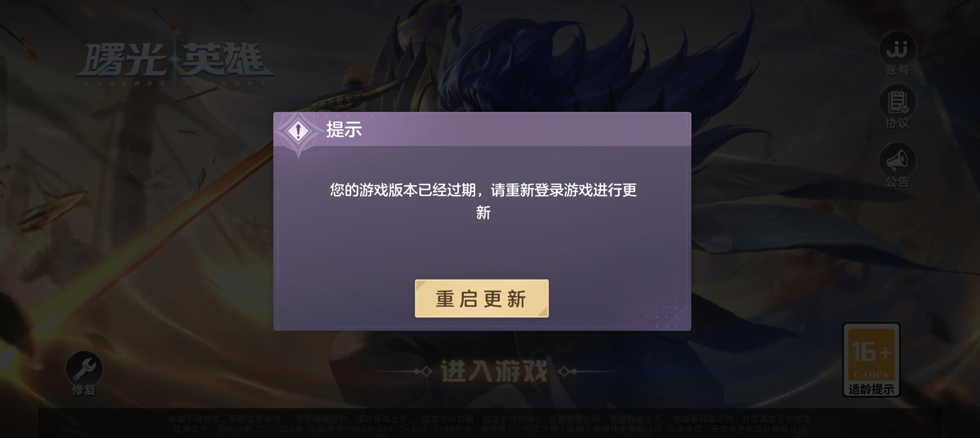The width and height of the screenshot is (980, 438).
Task: Click the 修复 text label under wrench
Action: pos(84,390)
